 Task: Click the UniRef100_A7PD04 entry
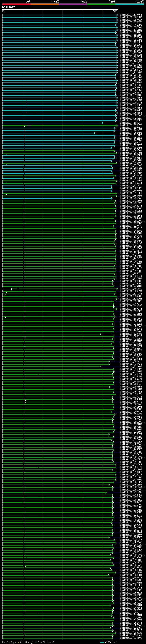coord(131,37)
